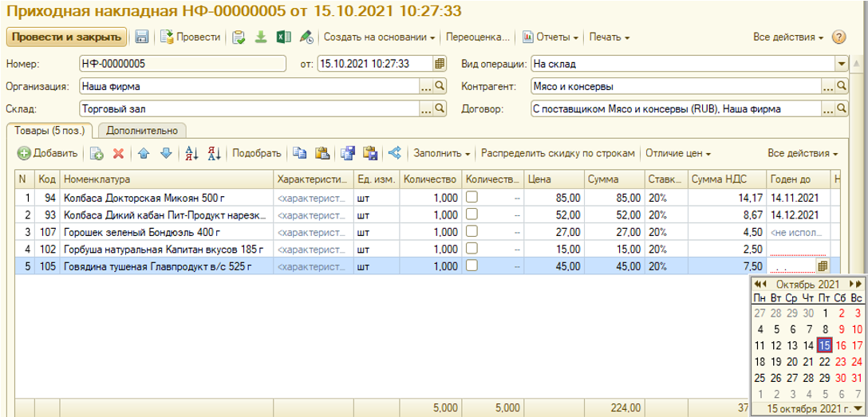Screen dimensions: 868x417
Task: Sort rows ascending (A-Я icon)
Action: tap(191, 154)
